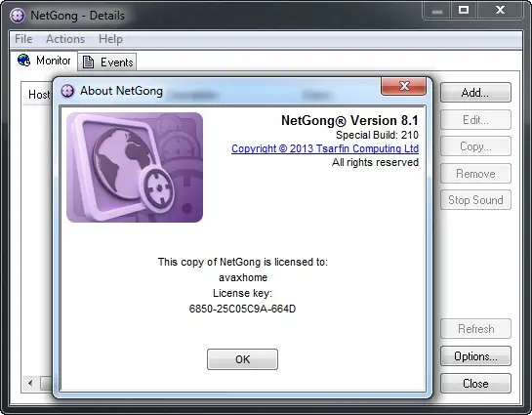
Task: Click the Add... button
Action: [475, 93]
